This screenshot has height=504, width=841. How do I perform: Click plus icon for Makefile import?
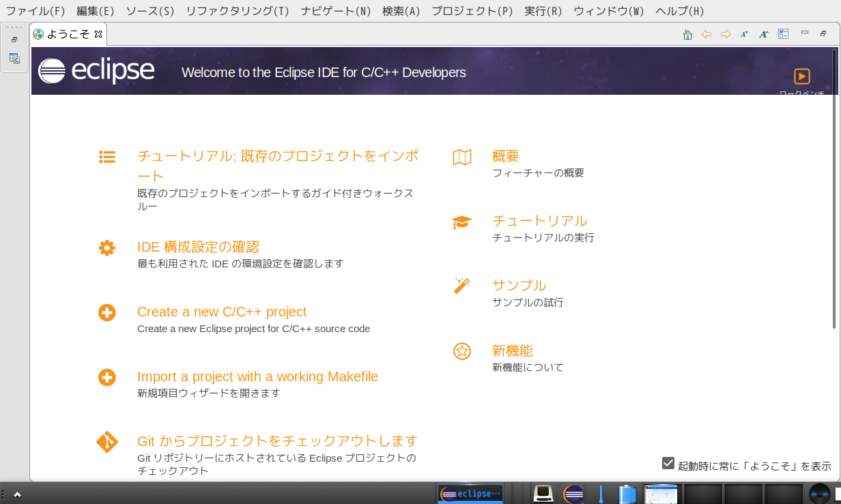coord(107,378)
